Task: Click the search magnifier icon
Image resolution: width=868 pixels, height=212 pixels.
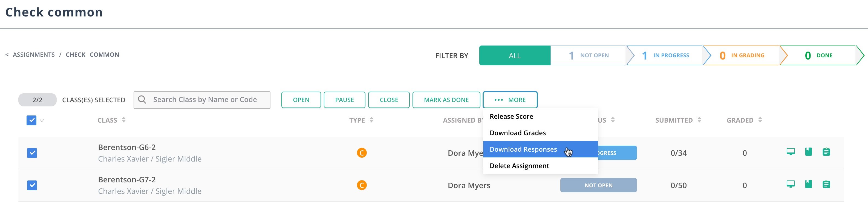Action: (142, 100)
